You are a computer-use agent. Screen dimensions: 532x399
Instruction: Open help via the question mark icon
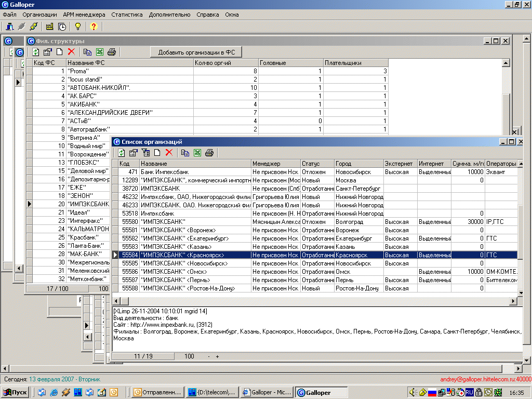(x=94, y=26)
